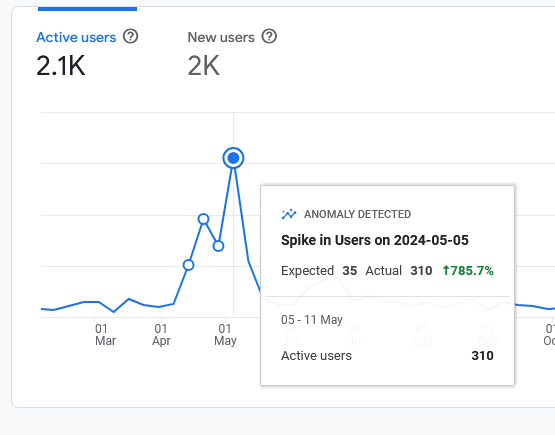Click the 'ANOMALY DETECTED' label

[357, 214]
